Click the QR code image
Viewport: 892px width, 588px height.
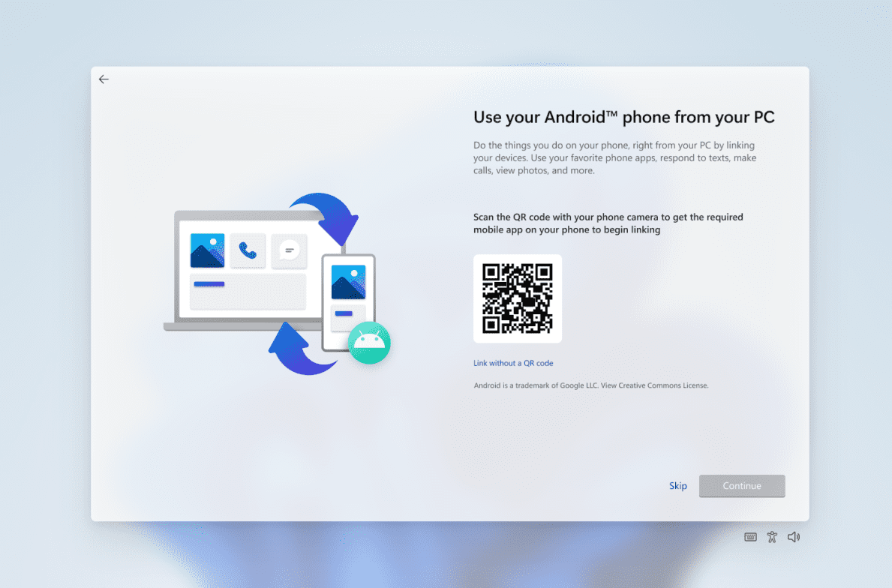point(518,298)
